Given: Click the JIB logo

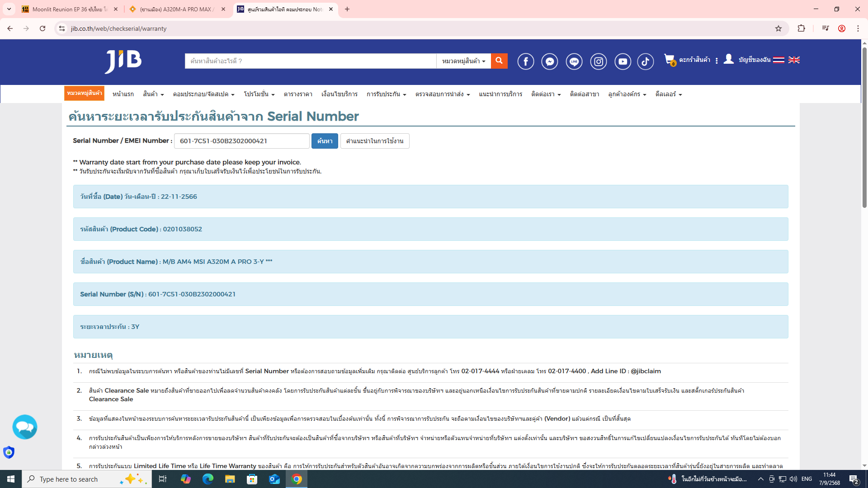Looking at the screenshot, I should 123,61.
